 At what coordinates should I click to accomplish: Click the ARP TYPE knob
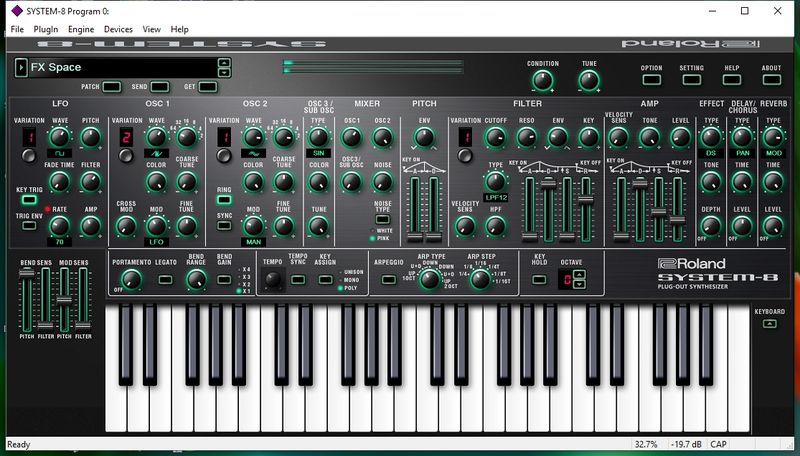tap(430, 280)
